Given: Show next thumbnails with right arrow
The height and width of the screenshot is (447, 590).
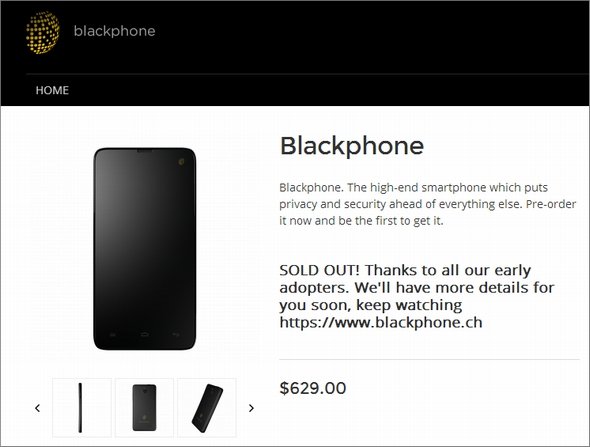Looking at the screenshot, I should click(251, 408).
